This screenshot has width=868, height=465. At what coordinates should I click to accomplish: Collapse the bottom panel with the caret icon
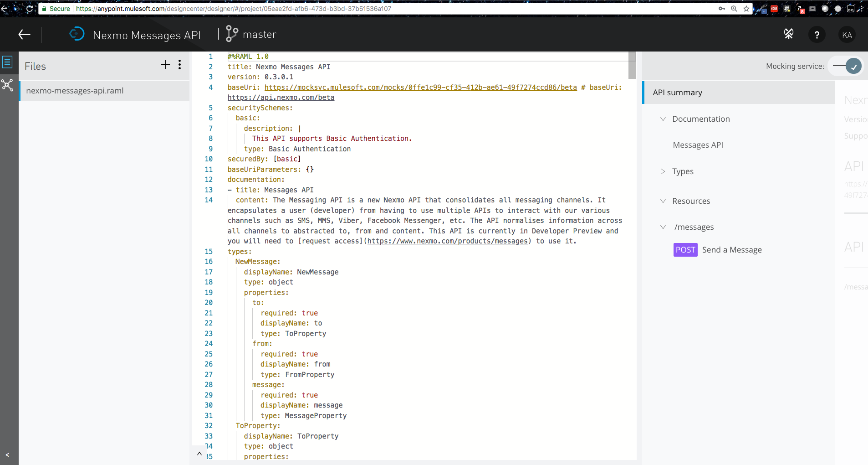(x=199, y=454)
